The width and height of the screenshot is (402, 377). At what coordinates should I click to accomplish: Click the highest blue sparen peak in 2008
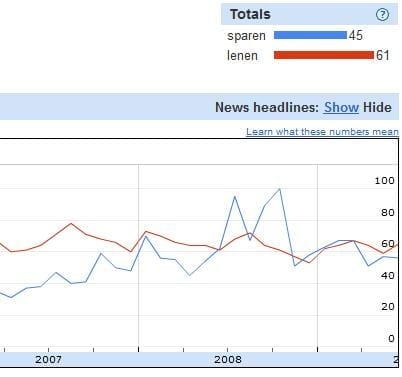click(279, 189)
